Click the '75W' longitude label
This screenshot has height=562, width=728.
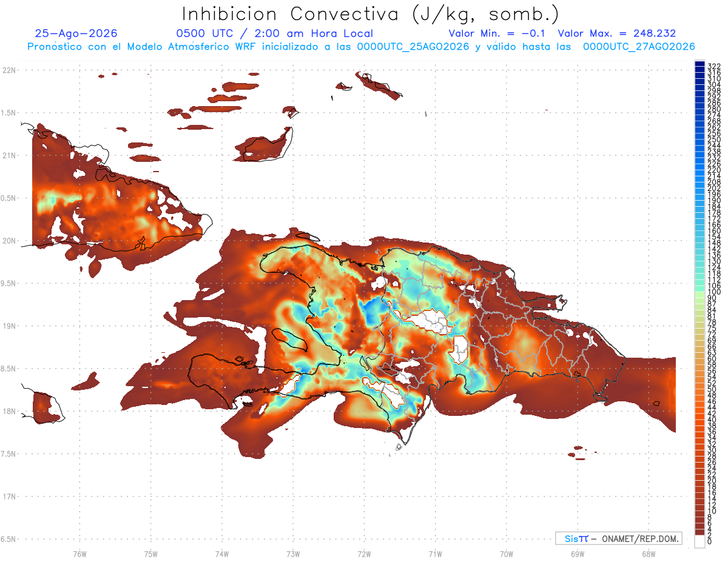pyautogui.click(x=151, y=554)
